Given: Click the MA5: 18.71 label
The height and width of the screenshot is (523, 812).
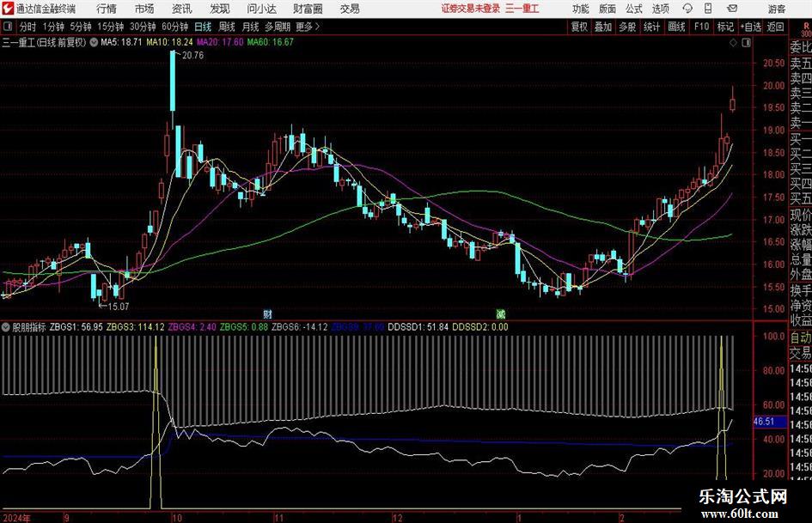Looking at the screenshot, I should [121, 42].
